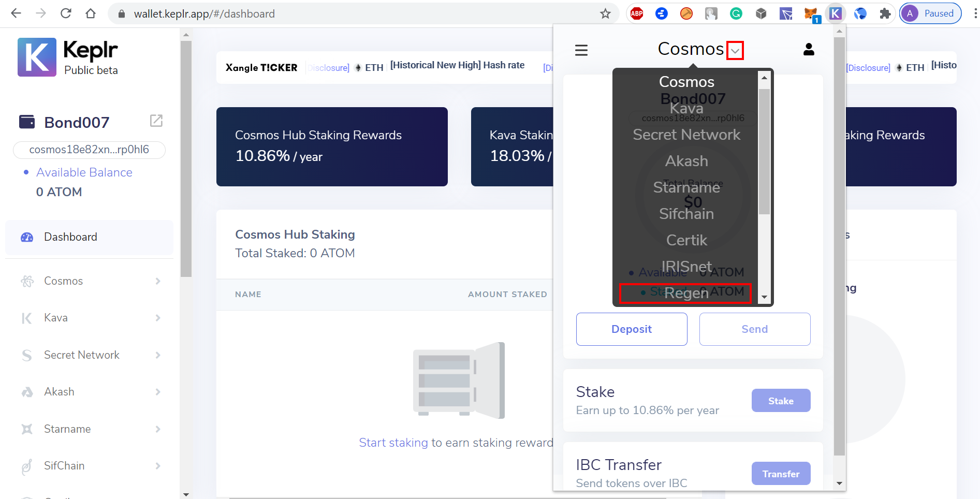Viewport: 980px width, 499px height.
Task: Open Historical New High Hash rate headline
Action: tap(457, 65)
